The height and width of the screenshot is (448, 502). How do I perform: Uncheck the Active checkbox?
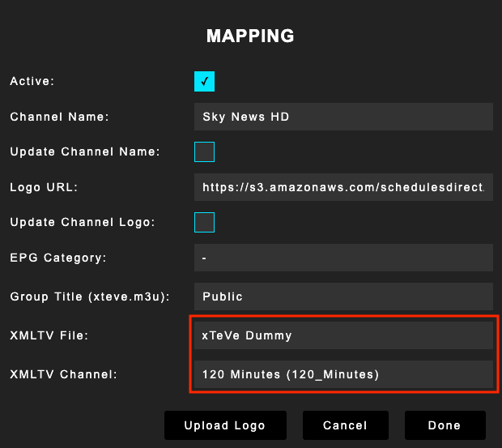point(204,81)
